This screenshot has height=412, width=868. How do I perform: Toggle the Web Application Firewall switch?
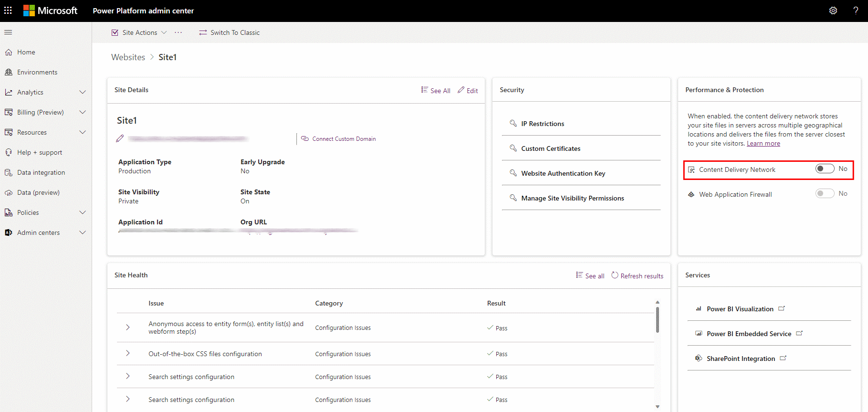point(825,193)
